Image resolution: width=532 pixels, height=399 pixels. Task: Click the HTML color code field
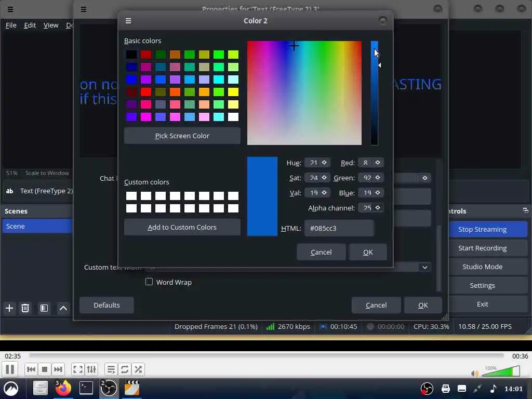(x=339, y=228)
